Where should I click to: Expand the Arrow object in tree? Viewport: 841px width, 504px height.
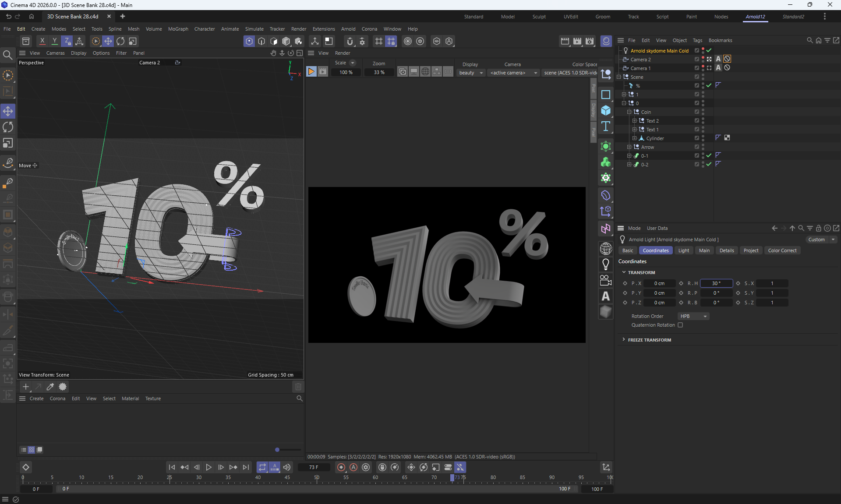coord(629,147)
